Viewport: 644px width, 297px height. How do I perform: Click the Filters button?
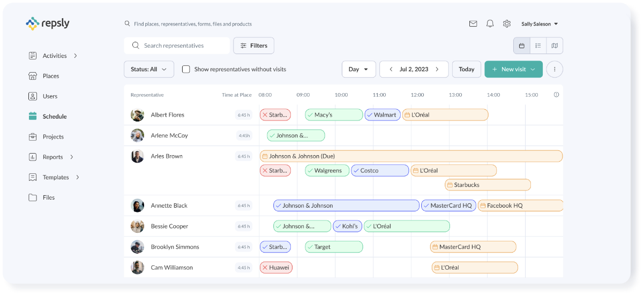coord(253,45)
